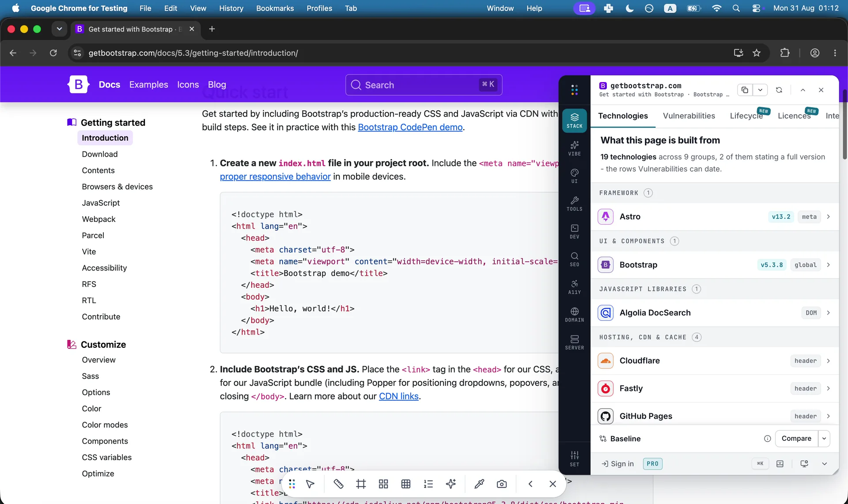Go to Examples in Bootstrap navbar
The width and height of the screenshot is (848, 504).
(148, 85)
